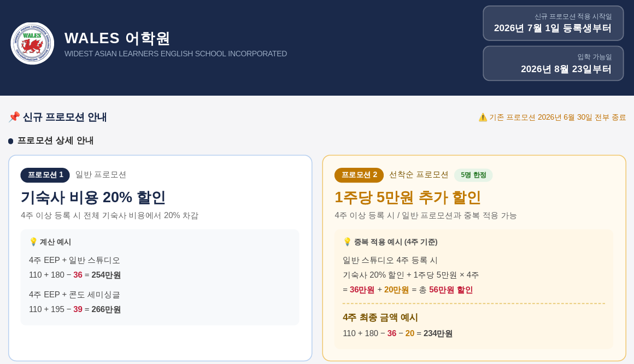Click the 254만원 calculation result
Viewport: 634px width, 364px height.
(106, 275)
